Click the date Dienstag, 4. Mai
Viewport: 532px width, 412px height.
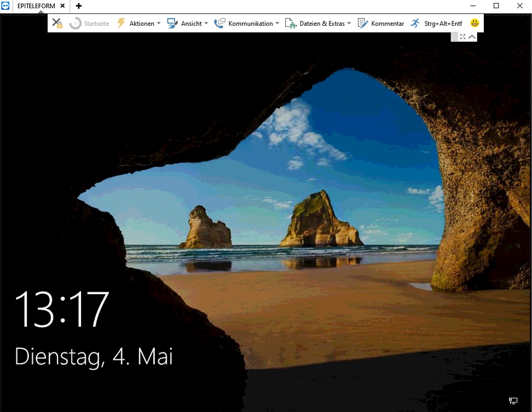click(x=94, y=357)
